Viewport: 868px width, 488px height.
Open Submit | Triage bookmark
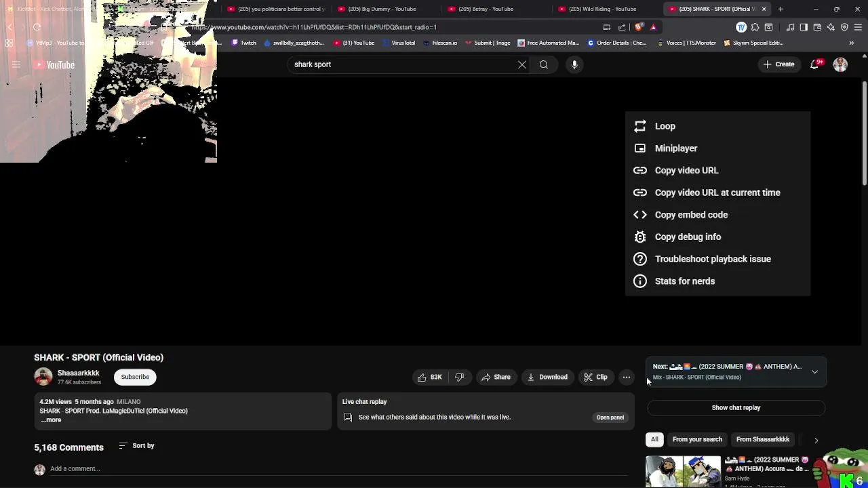488,43
